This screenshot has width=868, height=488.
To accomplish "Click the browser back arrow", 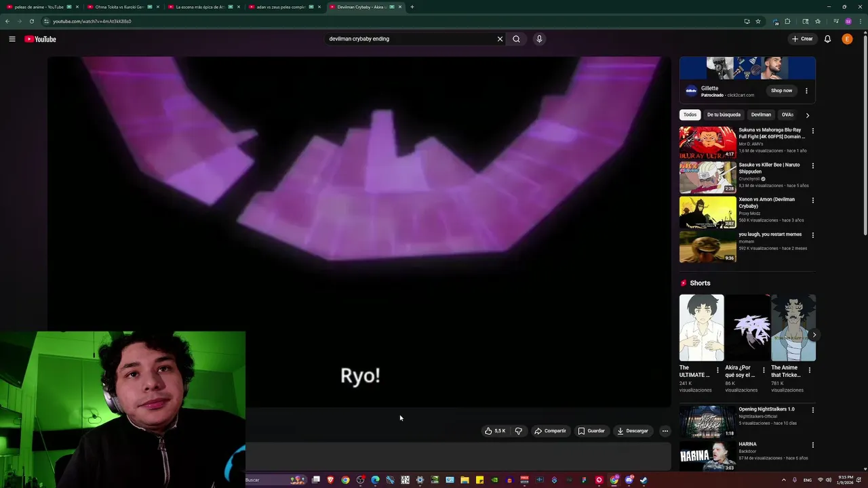I will pyautogui.click(x=7, y=21).
